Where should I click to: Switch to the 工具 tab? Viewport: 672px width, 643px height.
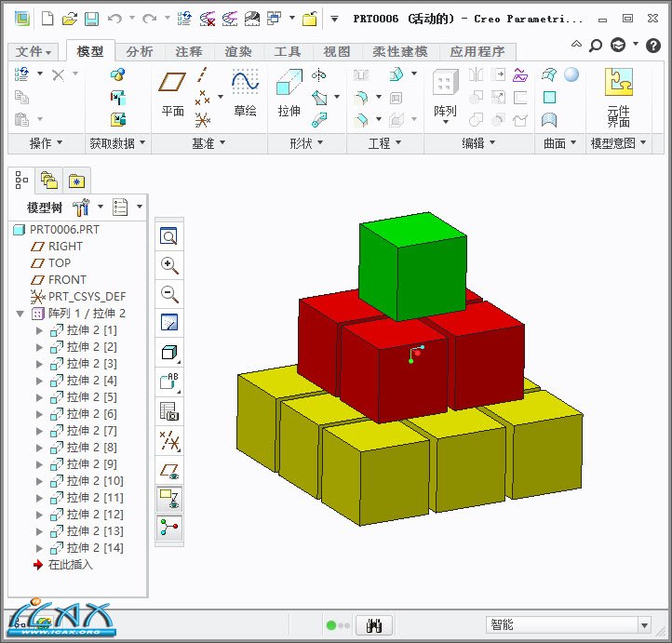[288, 52]
